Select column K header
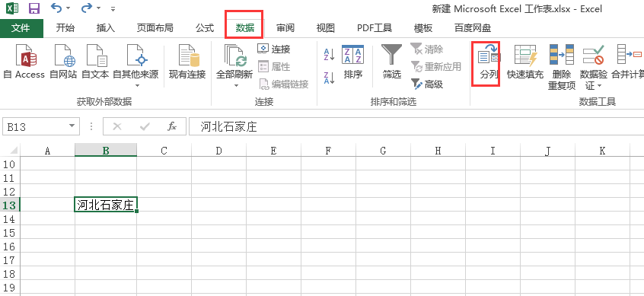This screenshot has height=296, width=644. click(603, 150)
